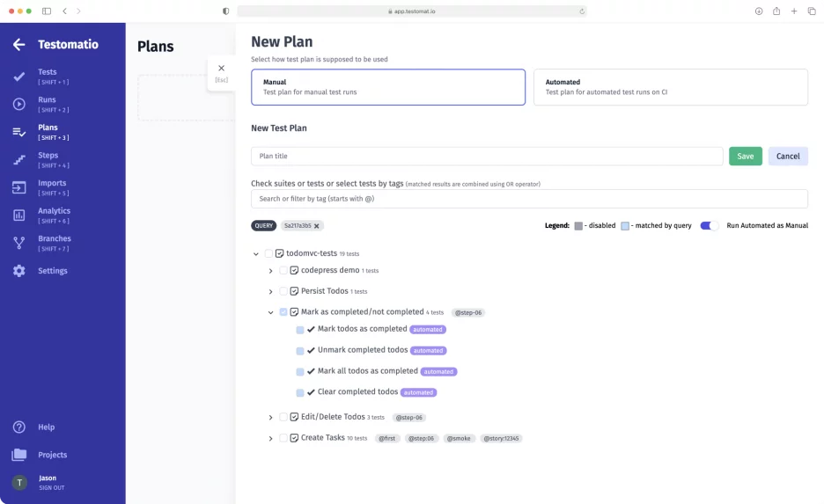Select the Automated test plan type
The width and height of the screenshot is (824, 504).
(670, 87)
